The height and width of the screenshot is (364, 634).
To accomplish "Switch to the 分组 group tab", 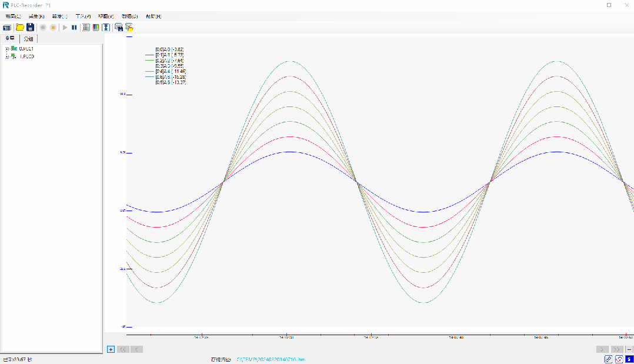I will pos(28,39).
